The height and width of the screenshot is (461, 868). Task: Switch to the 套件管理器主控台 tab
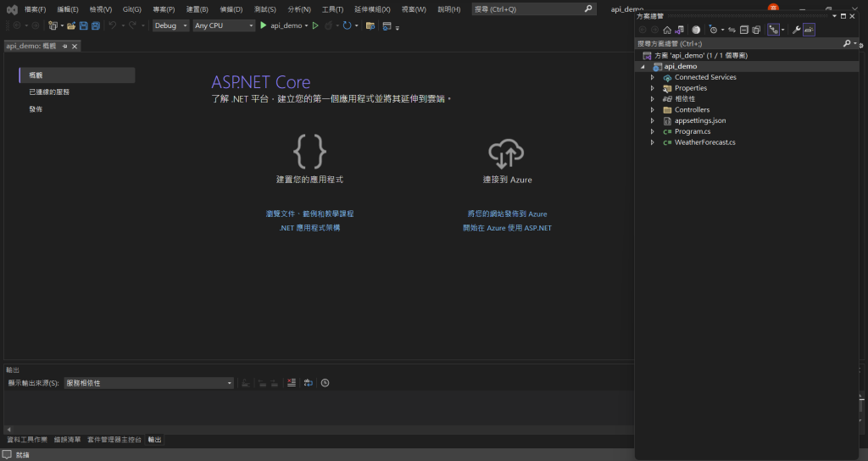click(x=114, y=440)
